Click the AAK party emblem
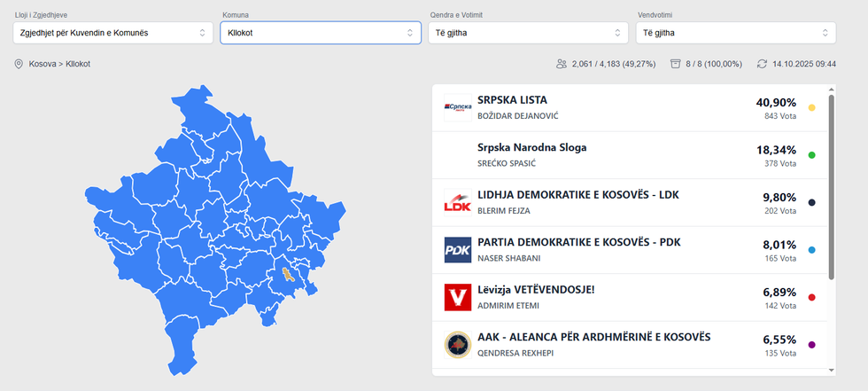Screen dimensions: 868x391 pyautogui.click(x=458, y=345)
